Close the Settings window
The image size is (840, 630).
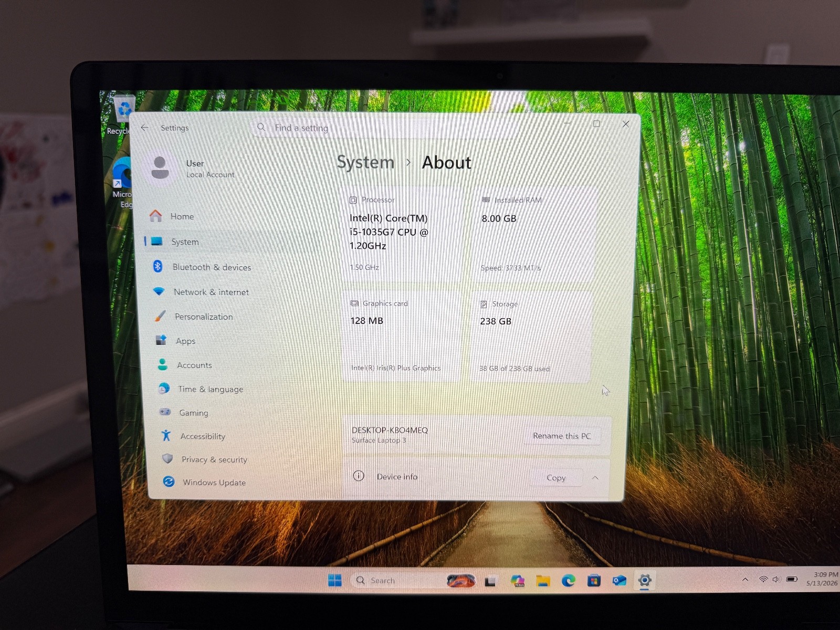[626, 124]
